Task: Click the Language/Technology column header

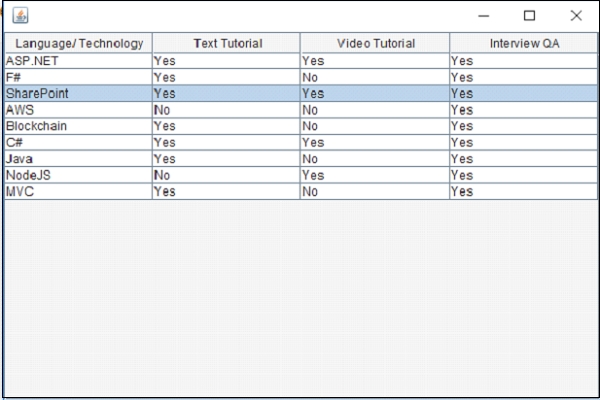Action: pyautogui.click(x=79, y=43)
